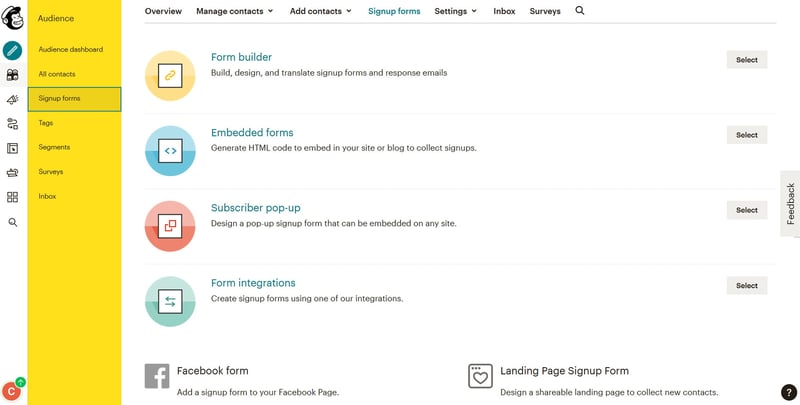Expand the Add contacts dropdown
This screenshot has height=405, width=800.
[x=320, y=11]
